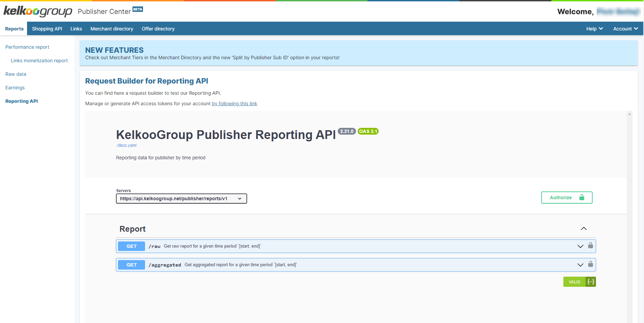This screenshot has width=644, height=323.
Task: Expand the GET /raw endpoint chevron
Action: (580, 246)
